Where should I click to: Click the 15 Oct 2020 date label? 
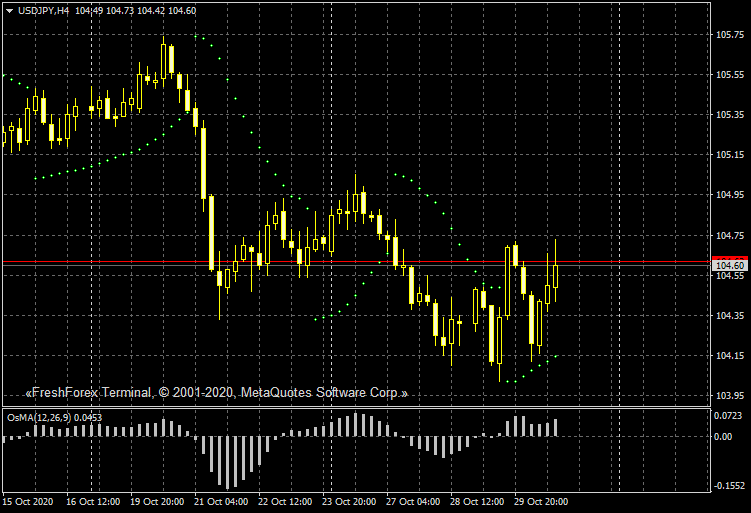[28, 502]
